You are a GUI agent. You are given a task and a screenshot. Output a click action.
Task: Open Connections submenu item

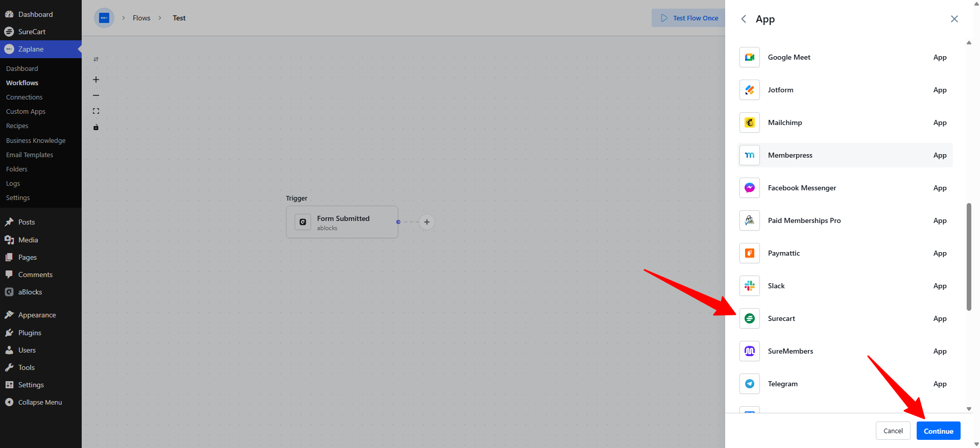pos(24,97)
